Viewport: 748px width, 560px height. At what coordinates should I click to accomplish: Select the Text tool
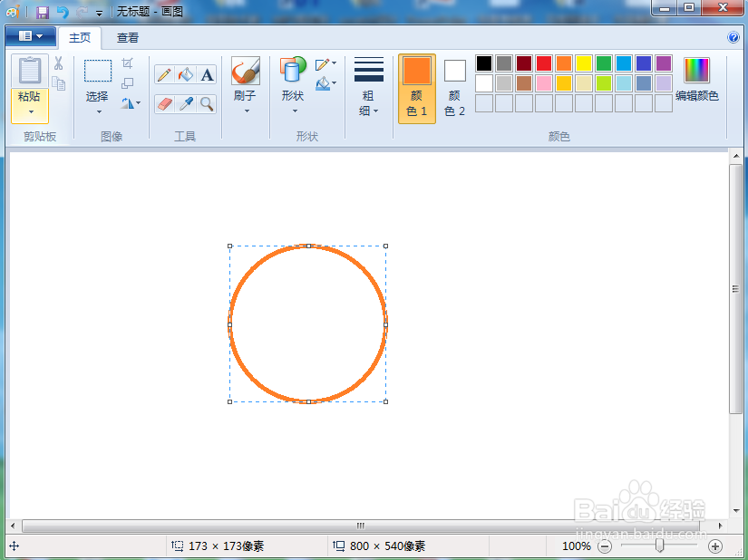click(207, 75)
